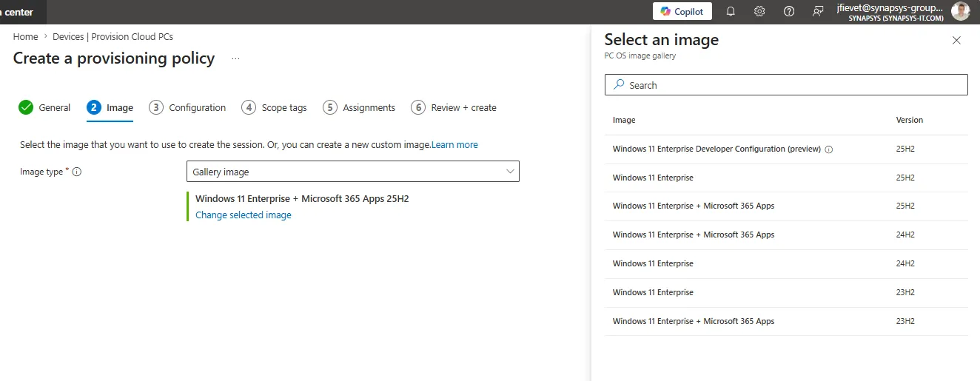Open Devices | Provision Cloud PCs breadcrumb

point(113,36)
